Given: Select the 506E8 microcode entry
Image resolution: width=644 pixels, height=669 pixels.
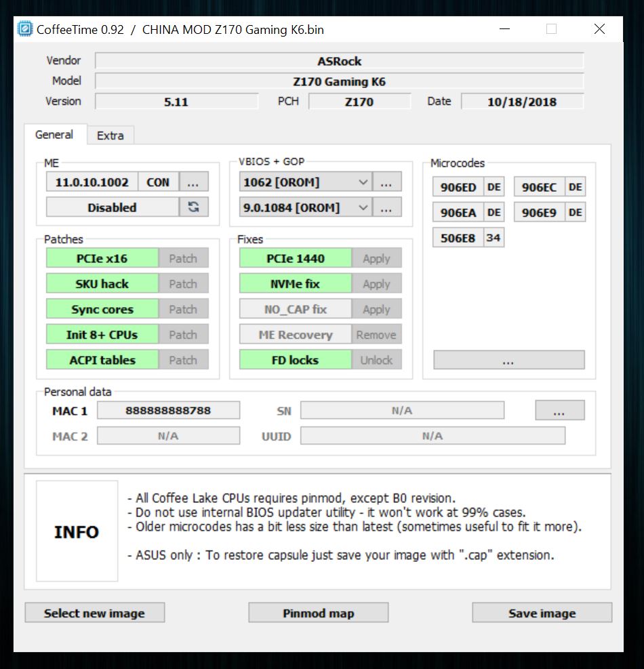Looking at the screenshot, I should pos(458,238).
